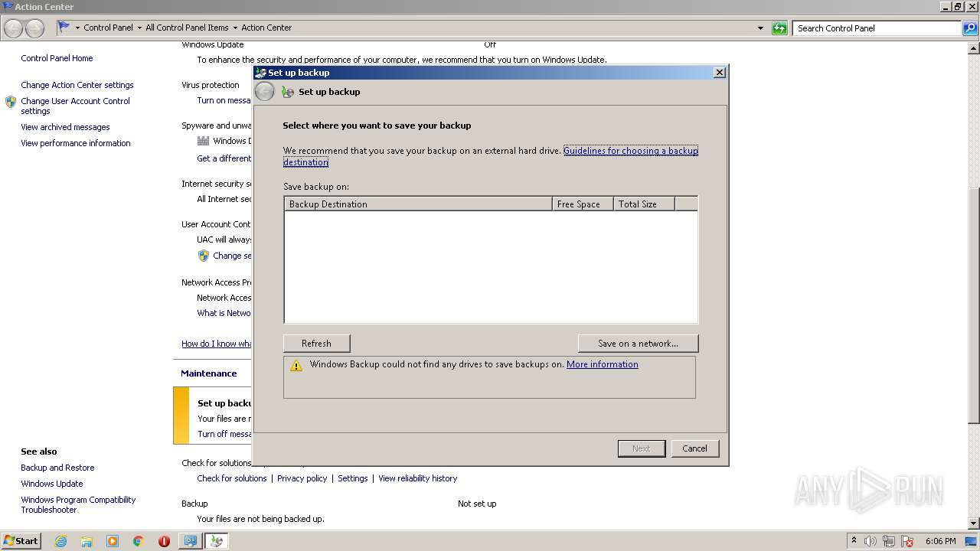This screenshot has height=551, width=980.
Task: Click the Action Center forward navigation arrow
Action: pyautogui.click(x=35, y=28)
